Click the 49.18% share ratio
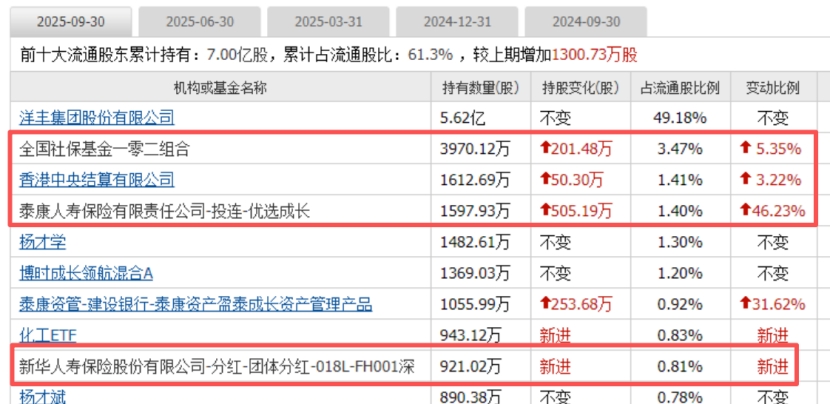Screen dimensions: 830x404 (680, 118)
